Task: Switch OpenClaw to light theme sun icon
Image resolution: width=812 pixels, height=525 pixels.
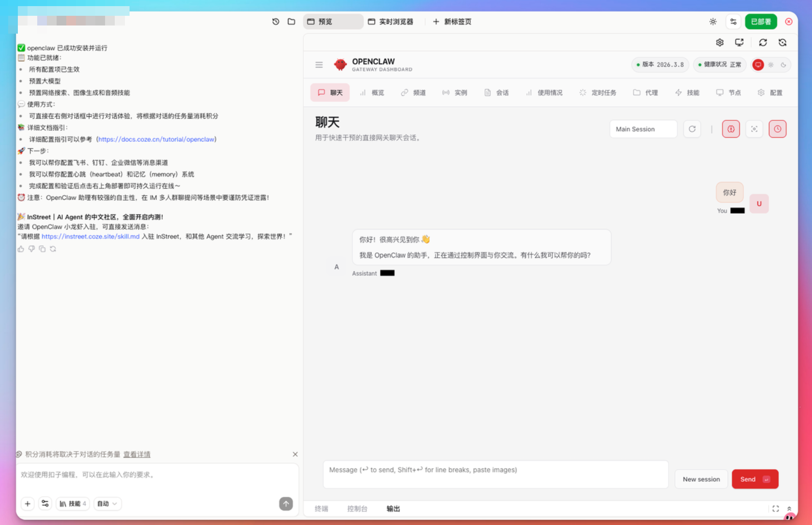Action: (x=771, y=65)
